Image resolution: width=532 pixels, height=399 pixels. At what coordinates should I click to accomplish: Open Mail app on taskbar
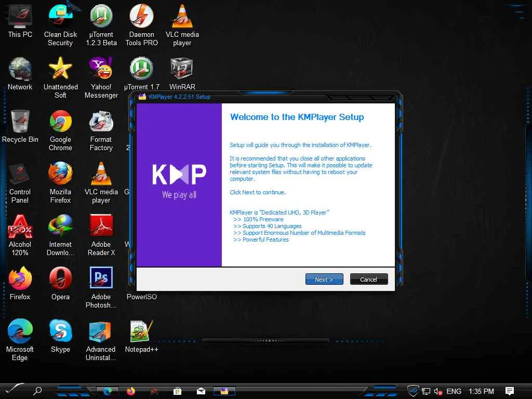point(201,391)
